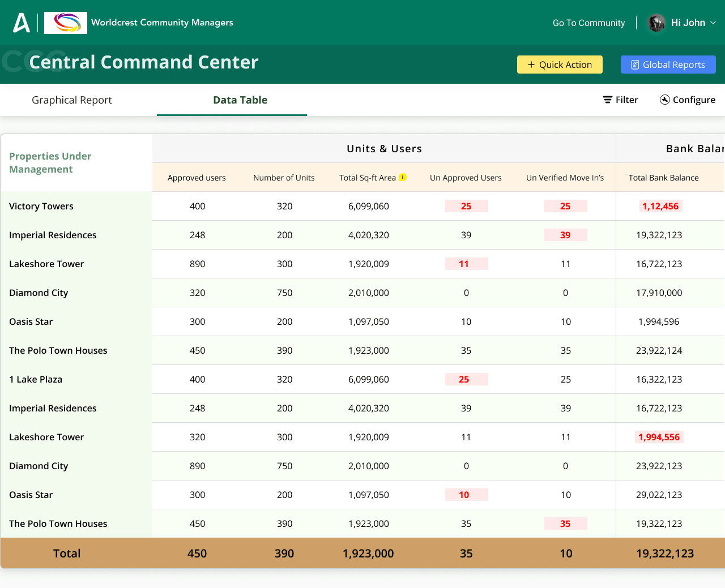Select the Lakeshore Tower row with 890 approved users
The image size is (725, 588).
click(x=362, y=264)
